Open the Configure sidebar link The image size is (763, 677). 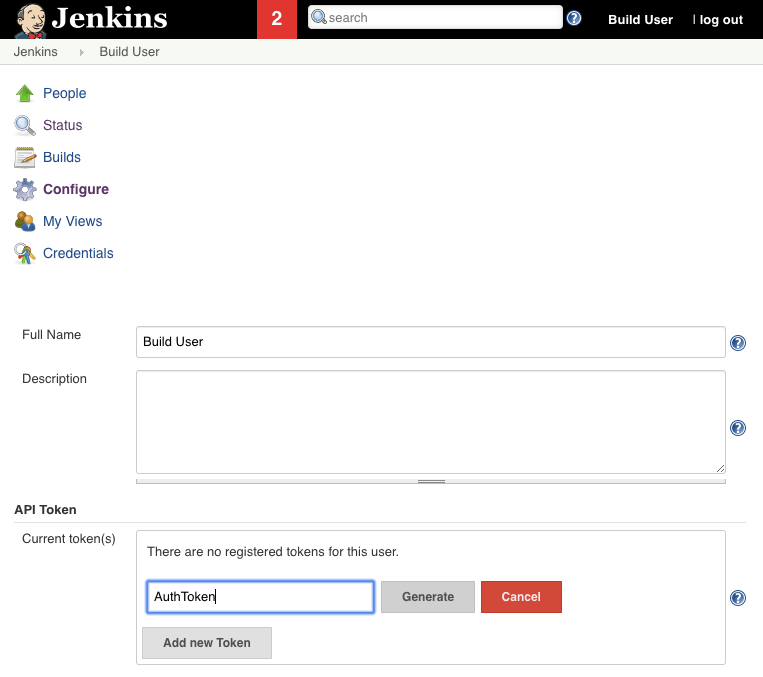click(76, 189)
